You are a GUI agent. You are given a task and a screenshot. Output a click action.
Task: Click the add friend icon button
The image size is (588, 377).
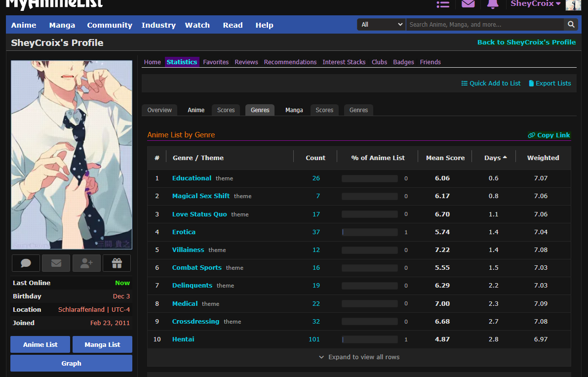(x=86, y=263)
